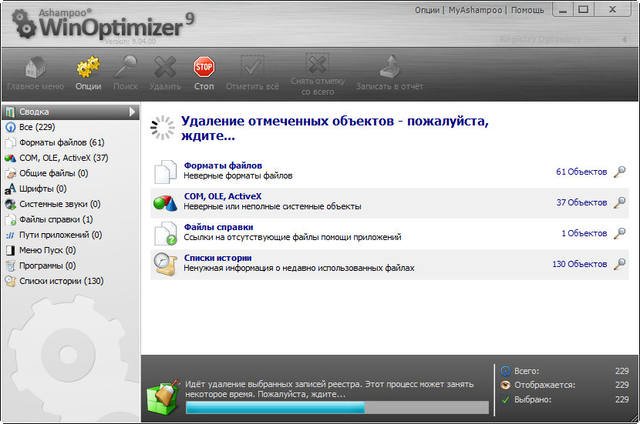640x424 pixels.
Task: Click the 1 Объектов count link
Action: coord(584,233)
